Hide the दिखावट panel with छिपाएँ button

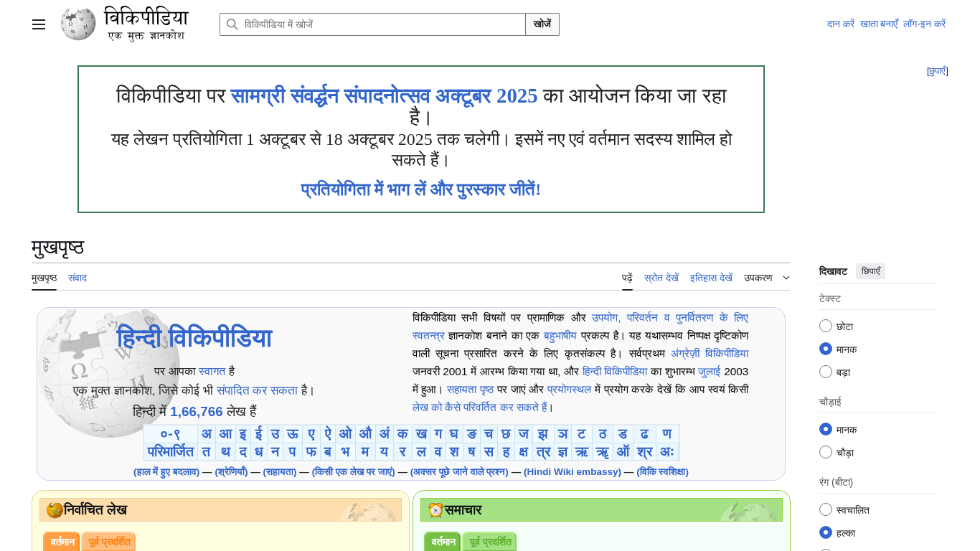coord(870,271)
